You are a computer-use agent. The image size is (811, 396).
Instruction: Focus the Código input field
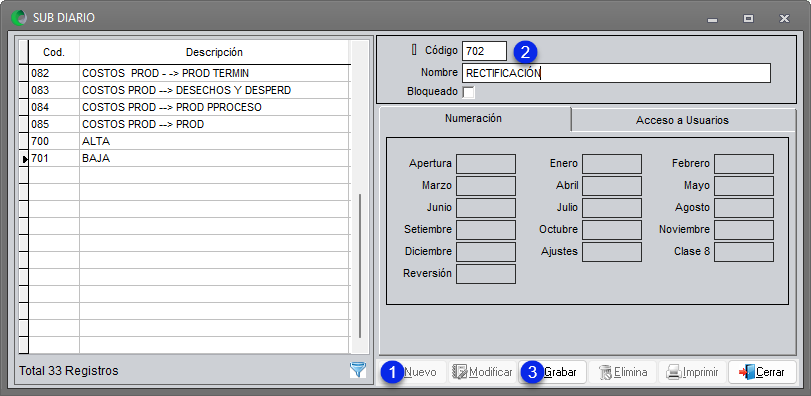484,51
